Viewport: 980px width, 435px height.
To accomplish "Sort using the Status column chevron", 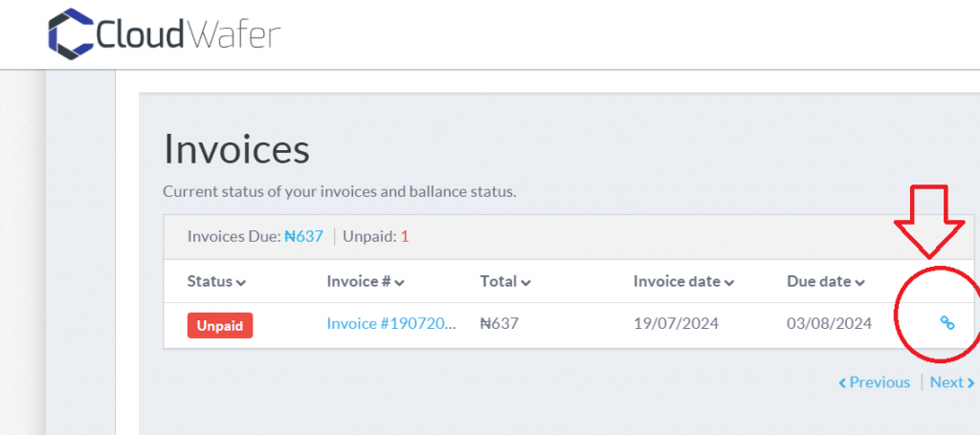I will 240,283.
